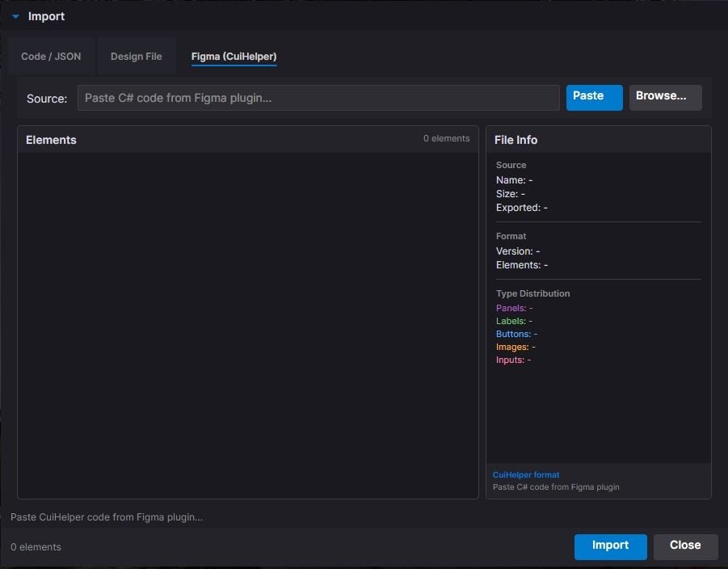Select the blue Buttons type label
The width and height of the screenshot is (728, 569).
point(513,334)
